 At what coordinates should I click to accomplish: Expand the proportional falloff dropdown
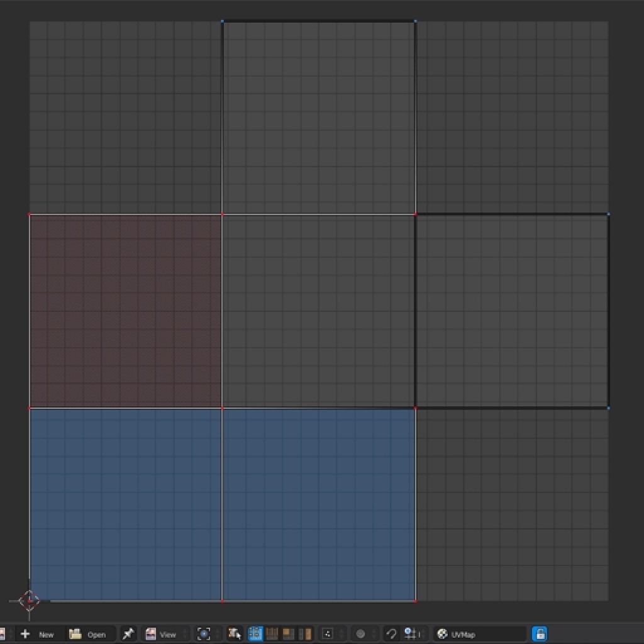(374, 634)
